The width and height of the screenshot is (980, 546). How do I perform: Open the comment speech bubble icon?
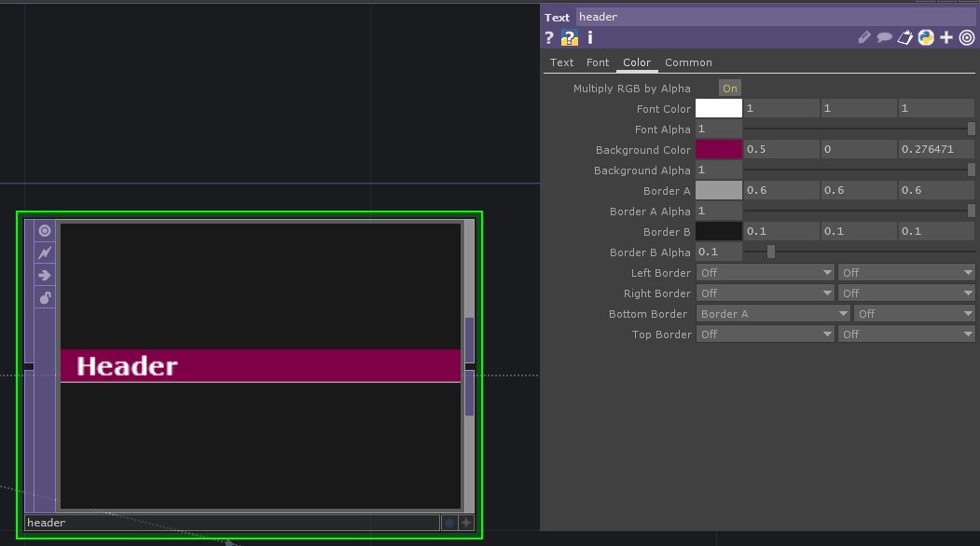pyautogui.click(x=884, y=38)
